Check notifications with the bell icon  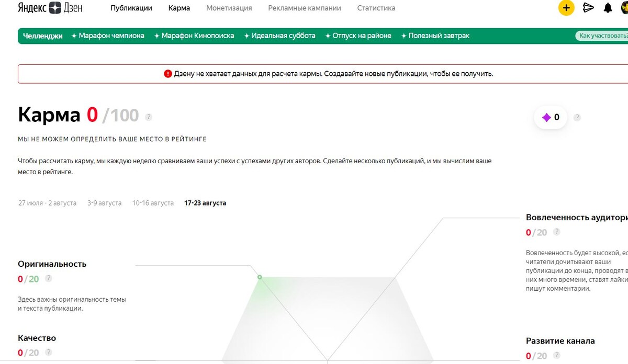tap(608, 8)
